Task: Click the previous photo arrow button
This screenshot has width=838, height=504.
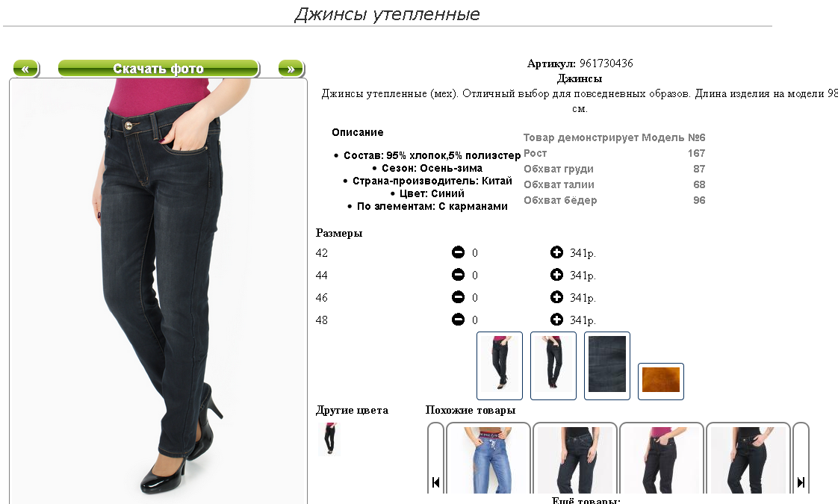Action: point(25,69)
